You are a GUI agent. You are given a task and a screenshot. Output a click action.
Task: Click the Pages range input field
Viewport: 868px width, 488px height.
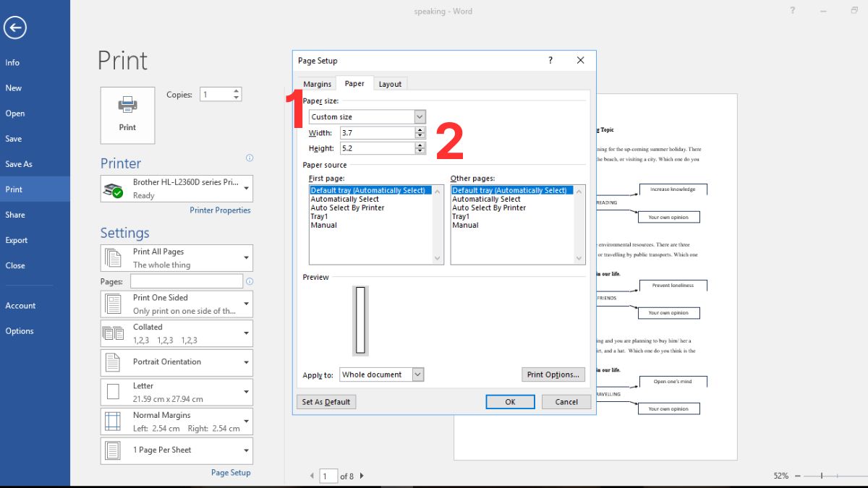point(186,281)
